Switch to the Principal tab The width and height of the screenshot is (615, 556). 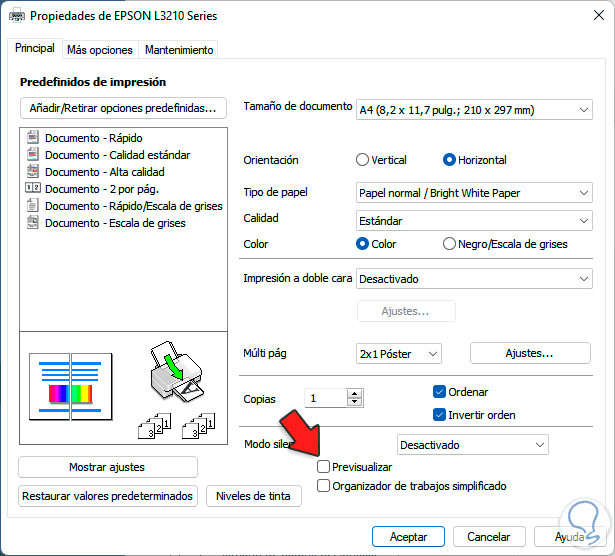click(x=35, y=48)
